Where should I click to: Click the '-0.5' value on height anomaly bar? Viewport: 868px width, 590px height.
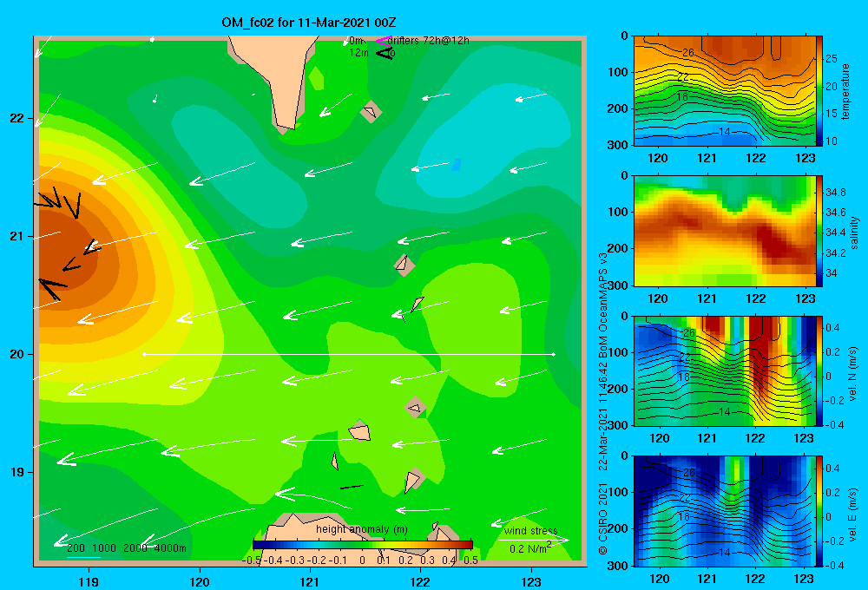coord(252,560)
